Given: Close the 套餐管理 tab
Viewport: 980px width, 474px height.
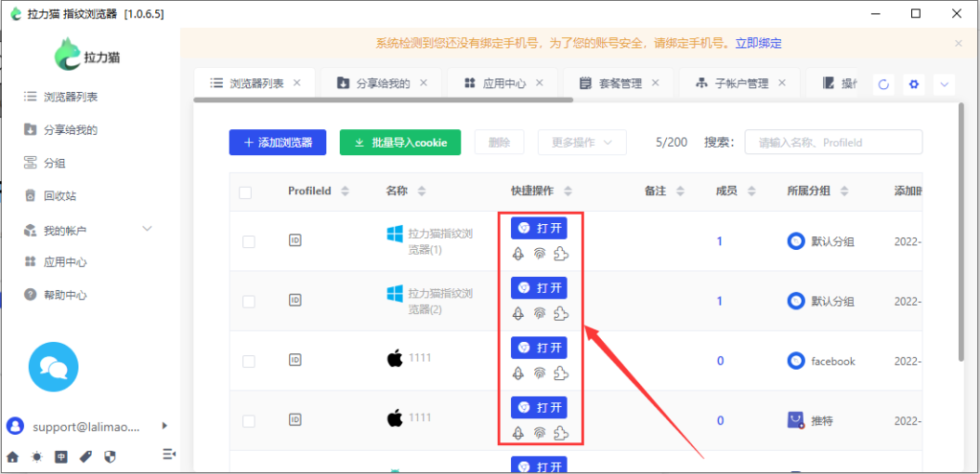Looking at the screenshot, I should pyautogui.click(x=655, y=82).
